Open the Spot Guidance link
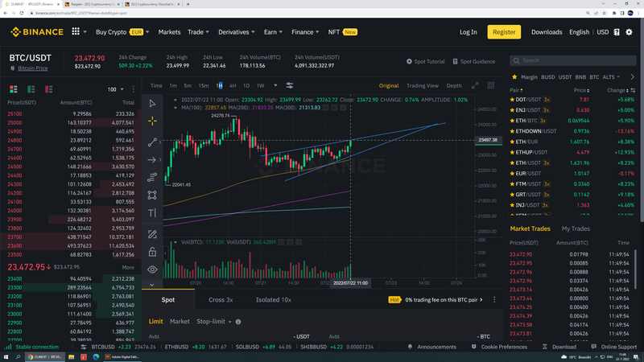Viewport: 644px width, 362px height. pyautogui.click(x=473, y=62)
